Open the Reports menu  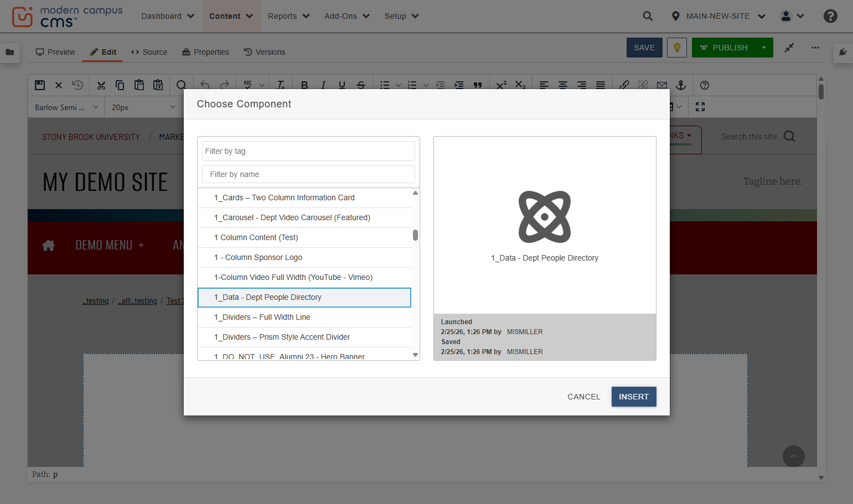pos(288,16)
